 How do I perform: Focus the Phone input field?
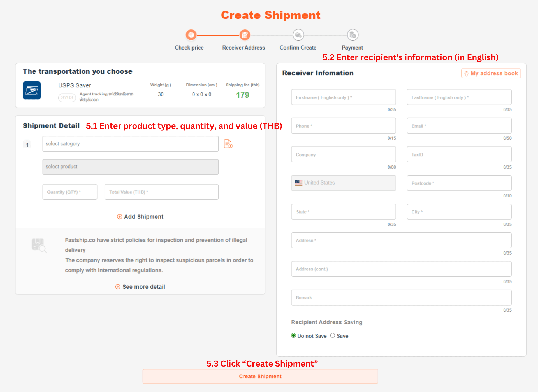point(344,126)
